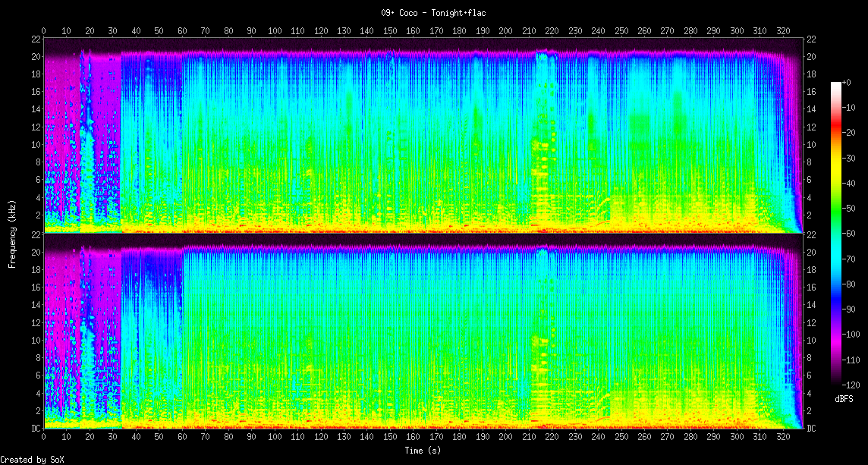This screenshot has height=465, width=868.
Task: Click the "+0" value atop the color scale
Action: tap(847, 82)
